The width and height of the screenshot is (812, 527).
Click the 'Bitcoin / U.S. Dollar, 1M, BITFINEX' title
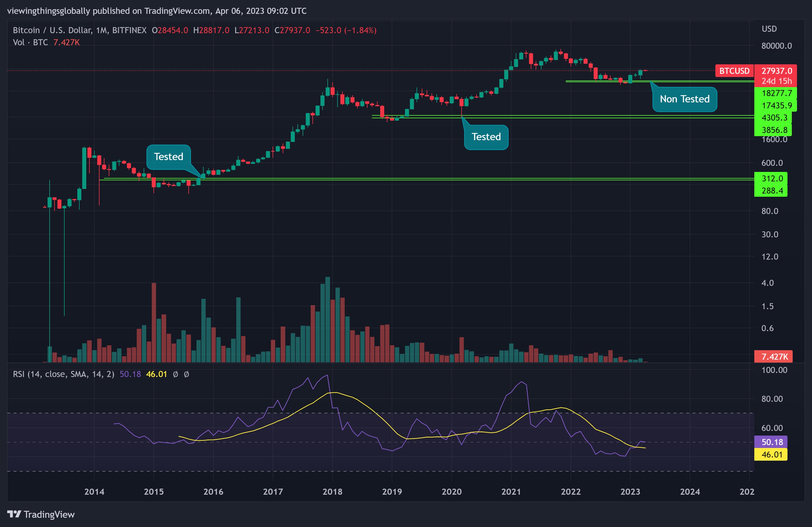(80, 30)
